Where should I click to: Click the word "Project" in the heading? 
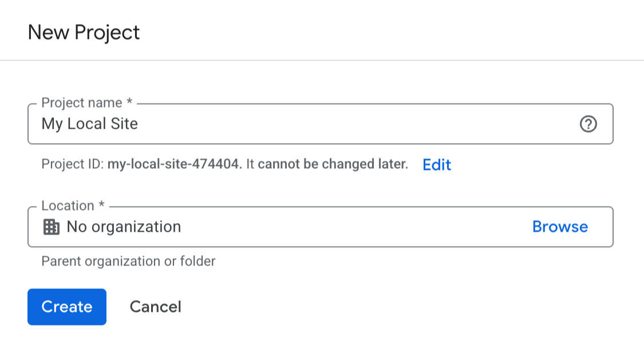108,32
